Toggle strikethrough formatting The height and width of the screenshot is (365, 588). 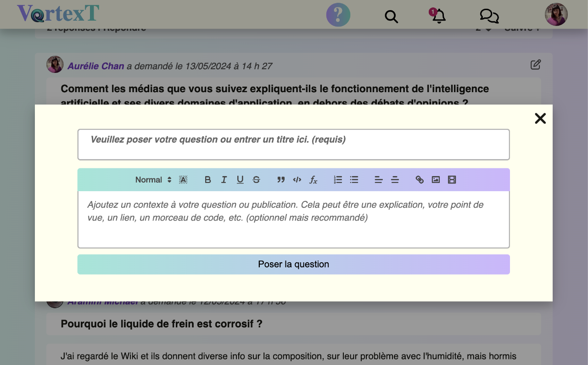coord(256,180)
